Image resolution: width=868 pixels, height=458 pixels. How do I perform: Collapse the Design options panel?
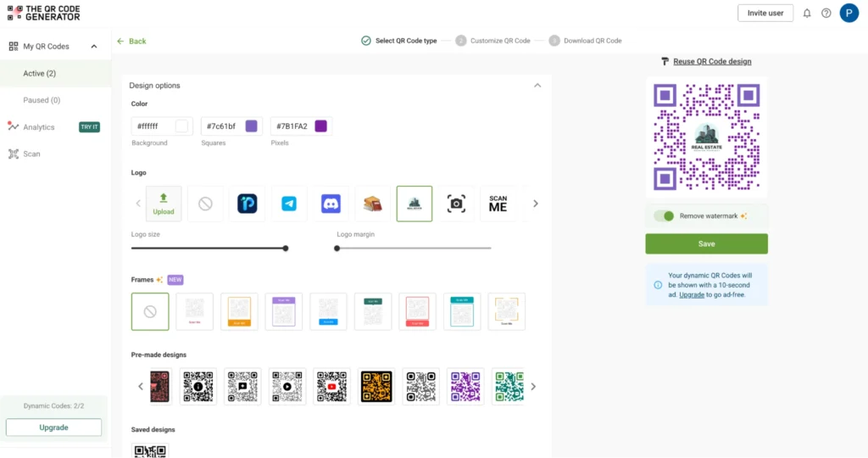coord(537,86)
